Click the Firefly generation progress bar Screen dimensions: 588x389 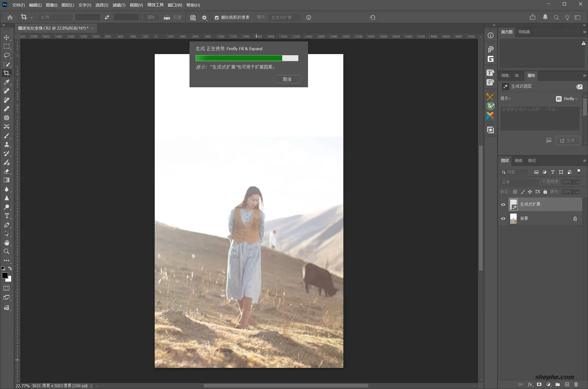(x=247, y=58)
